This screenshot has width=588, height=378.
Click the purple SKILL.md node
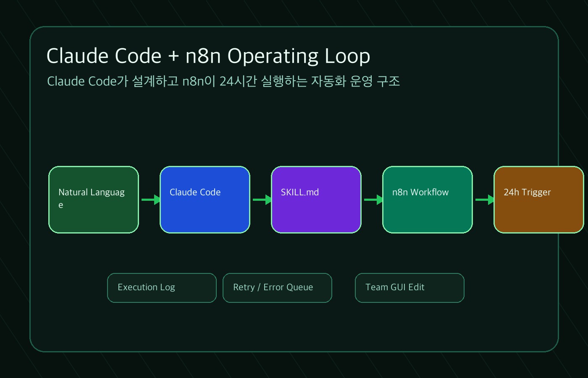click(x=316, y=199)
